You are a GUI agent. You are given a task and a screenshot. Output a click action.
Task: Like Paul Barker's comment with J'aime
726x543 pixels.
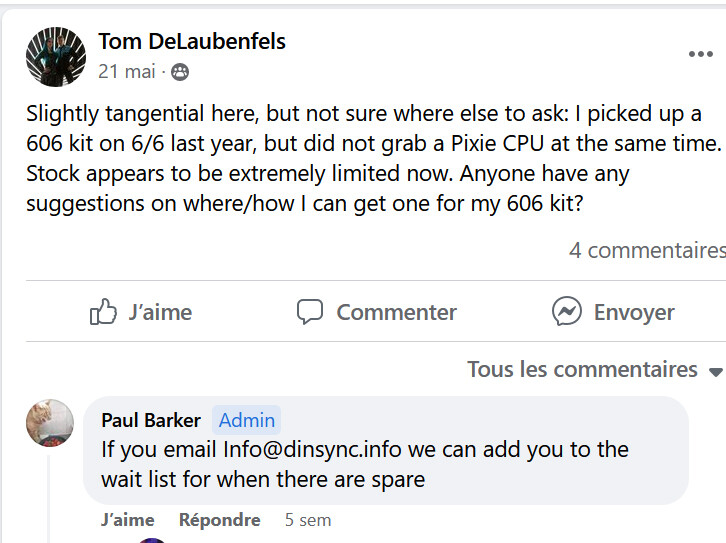pos(128,520)
